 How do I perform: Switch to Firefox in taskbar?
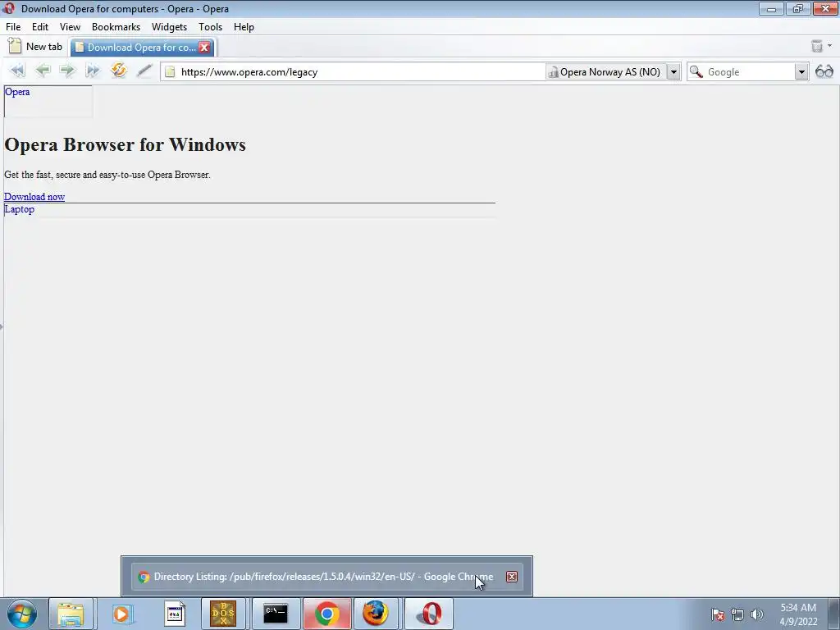tap(376, 614)
